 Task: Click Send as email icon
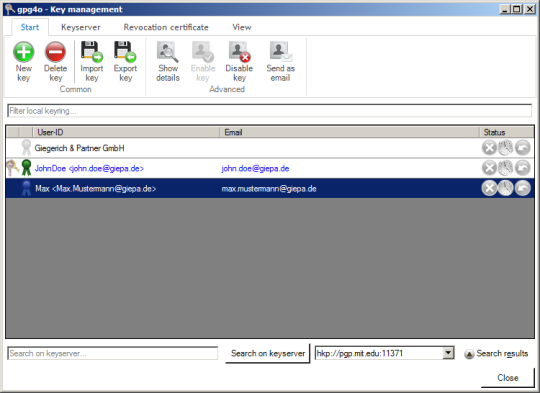coord(280,52)
